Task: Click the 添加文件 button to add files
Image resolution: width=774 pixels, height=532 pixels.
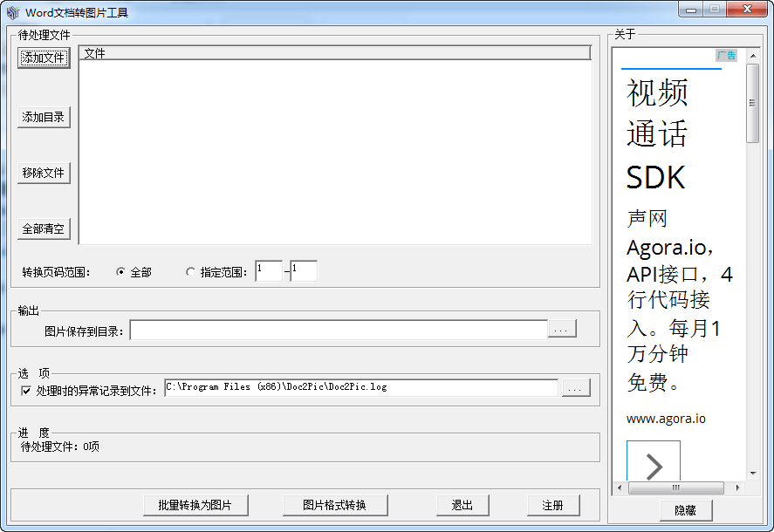Action: [43, 58]
